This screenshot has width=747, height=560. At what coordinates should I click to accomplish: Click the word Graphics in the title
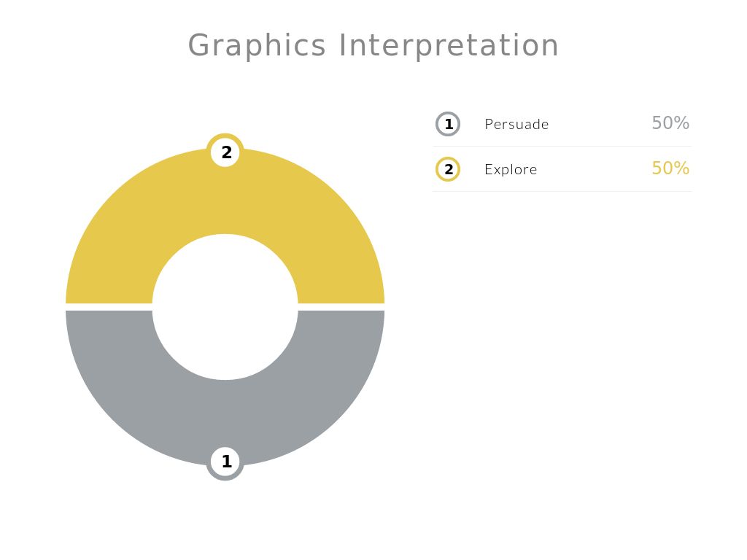pos(257,45)
